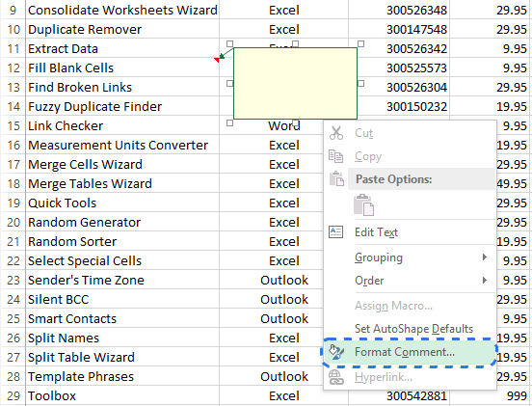Select cell 'Silent BCC'

[x=122, y=299]
